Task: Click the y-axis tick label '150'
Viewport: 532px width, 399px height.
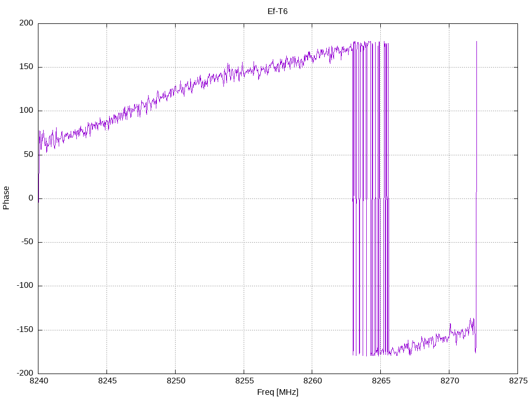Action: 26,67
